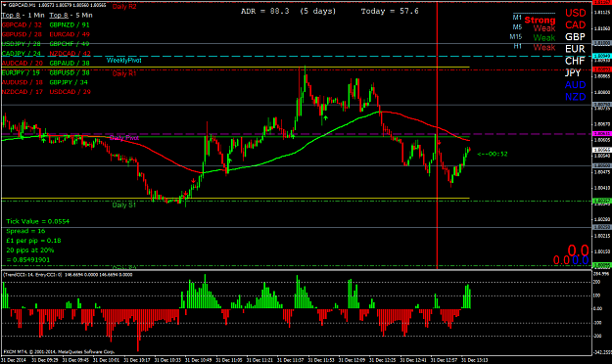Viewport: 612px width, 364px height.
Task: Click the '31 Dec 10:49' time axis label
Action: pyautogui.click(x=198, y=360)
